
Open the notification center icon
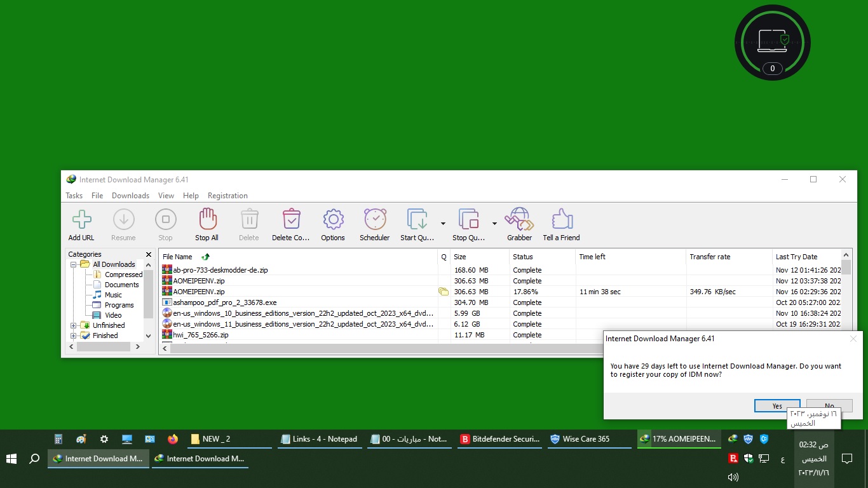coord(847,458)
